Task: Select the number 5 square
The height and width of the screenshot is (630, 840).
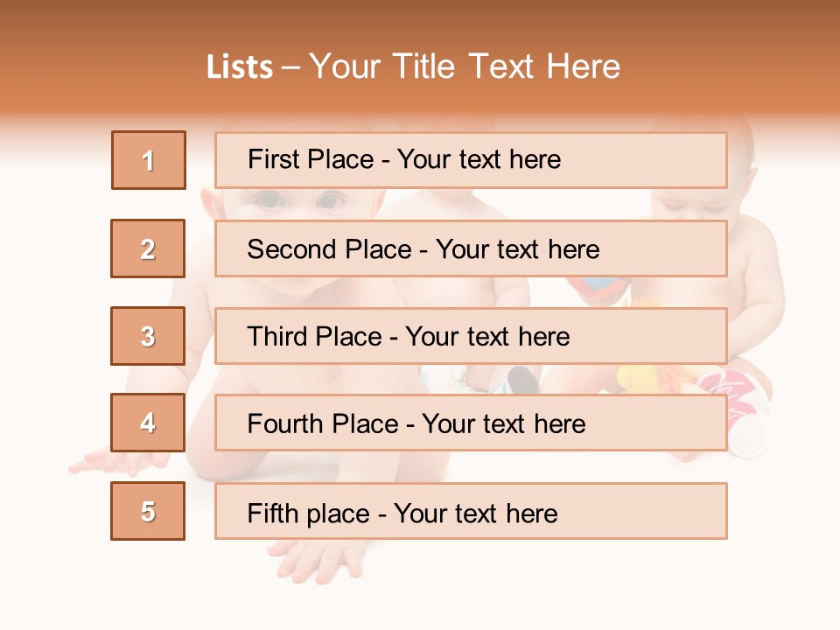Action: (x=148, y=511)
